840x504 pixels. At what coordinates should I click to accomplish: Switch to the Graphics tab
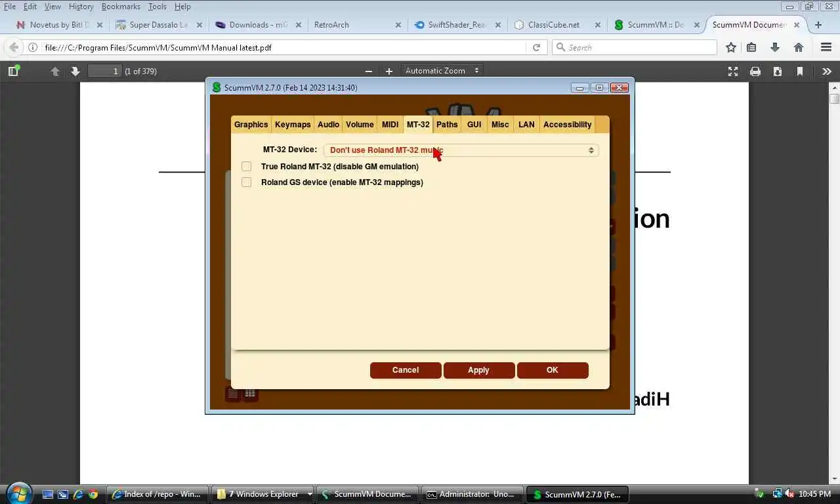pyautogui.click(x=251, y=125)
